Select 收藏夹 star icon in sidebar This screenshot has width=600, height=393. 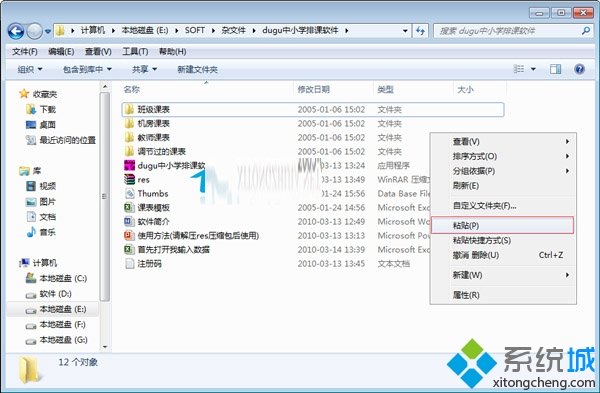point(24,94)
